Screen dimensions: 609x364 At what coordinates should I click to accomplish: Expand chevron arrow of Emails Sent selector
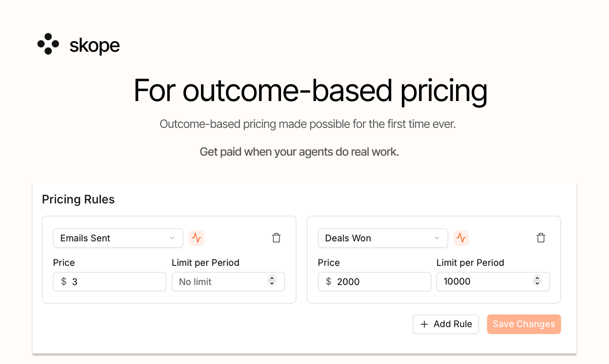[x=172, y=238]
